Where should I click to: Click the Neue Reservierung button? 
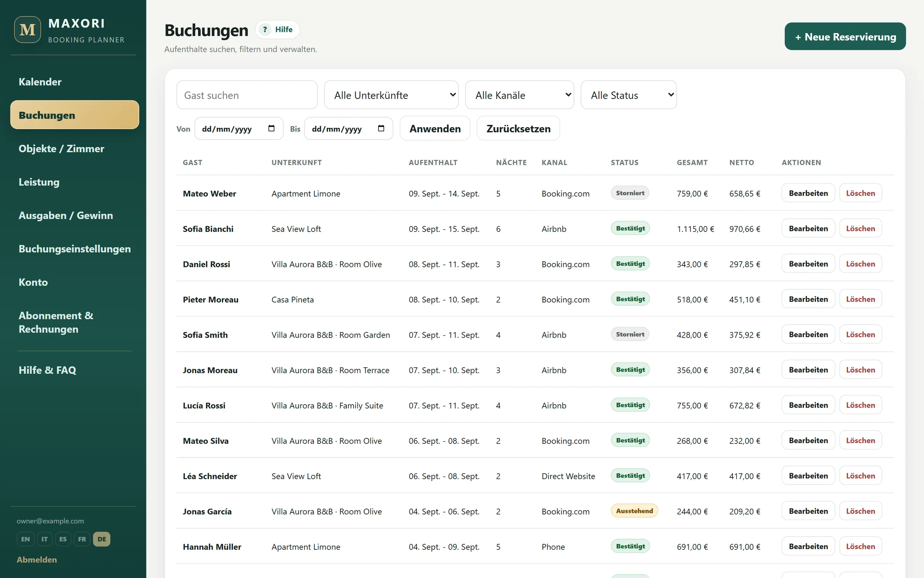click(845, 37)
